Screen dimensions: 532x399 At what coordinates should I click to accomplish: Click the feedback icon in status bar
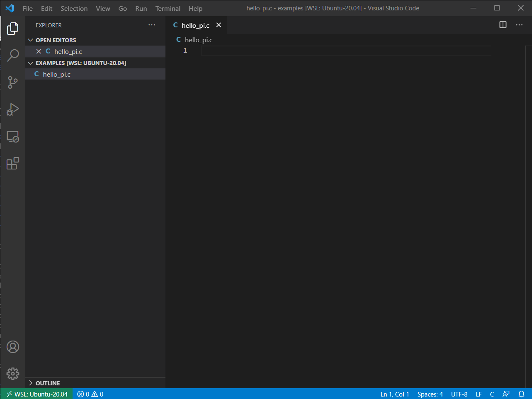pos(506,394)
